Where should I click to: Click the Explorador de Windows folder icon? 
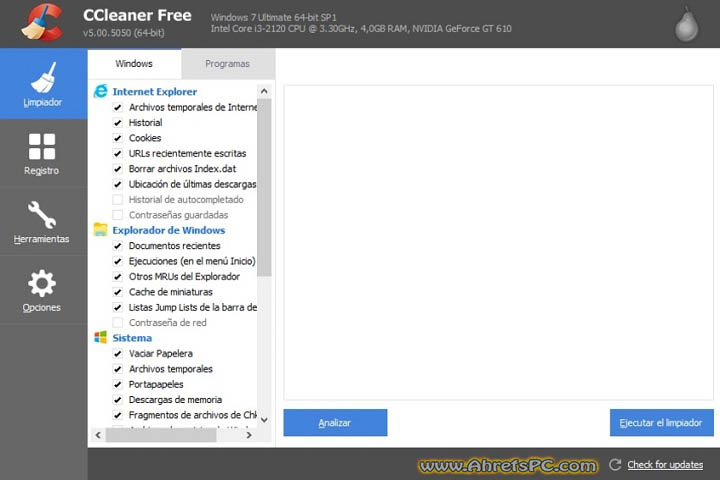(x=101, y=230)
